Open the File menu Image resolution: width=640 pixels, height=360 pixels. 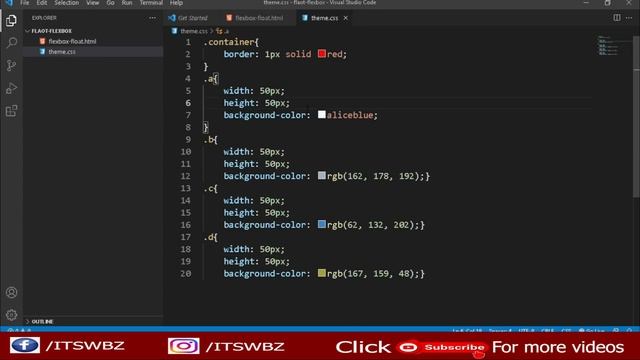(24, 3)
